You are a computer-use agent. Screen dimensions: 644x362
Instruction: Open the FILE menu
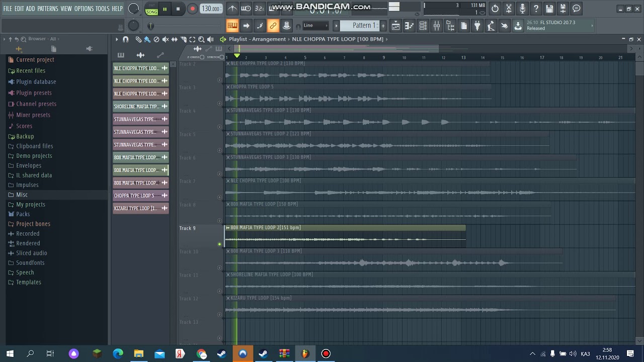click(8, 9)
